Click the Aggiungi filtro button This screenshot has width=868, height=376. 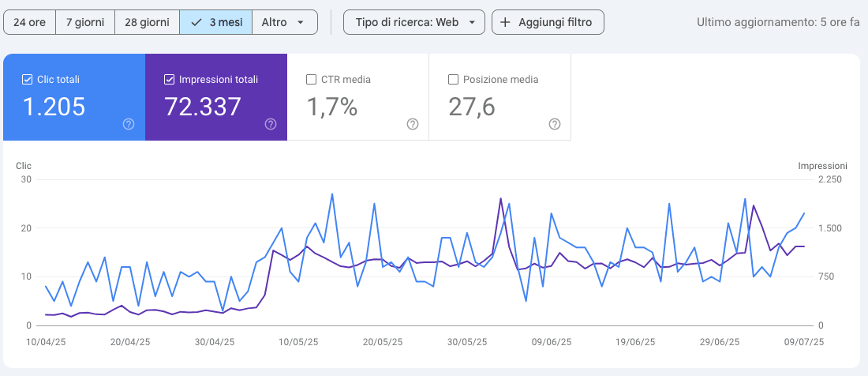[548, 22]
